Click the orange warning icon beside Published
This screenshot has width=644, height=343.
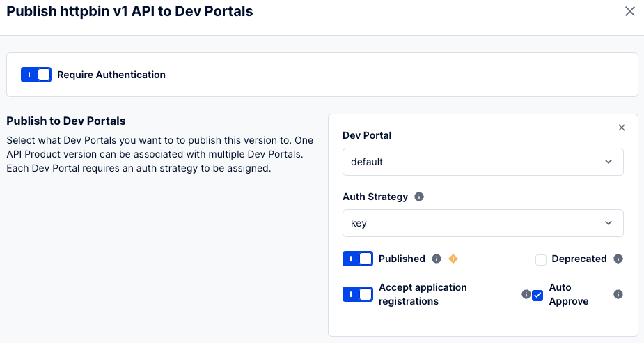(453, 259)
